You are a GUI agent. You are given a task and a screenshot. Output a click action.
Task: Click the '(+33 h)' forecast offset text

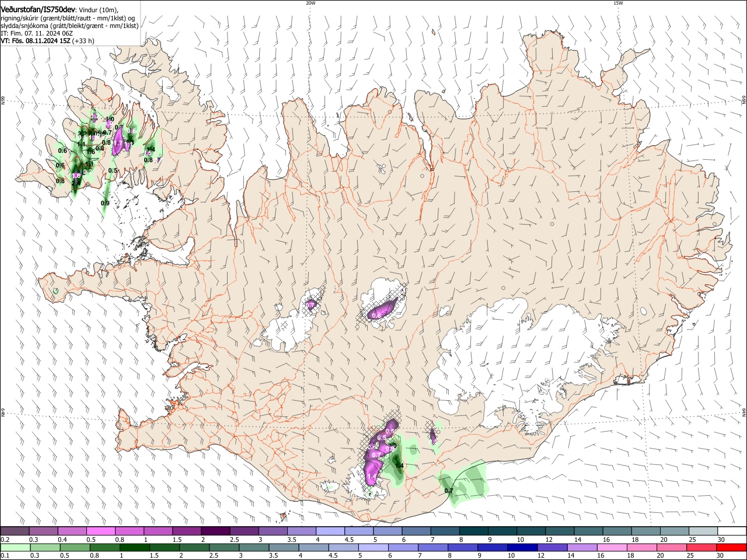[83, 41]
